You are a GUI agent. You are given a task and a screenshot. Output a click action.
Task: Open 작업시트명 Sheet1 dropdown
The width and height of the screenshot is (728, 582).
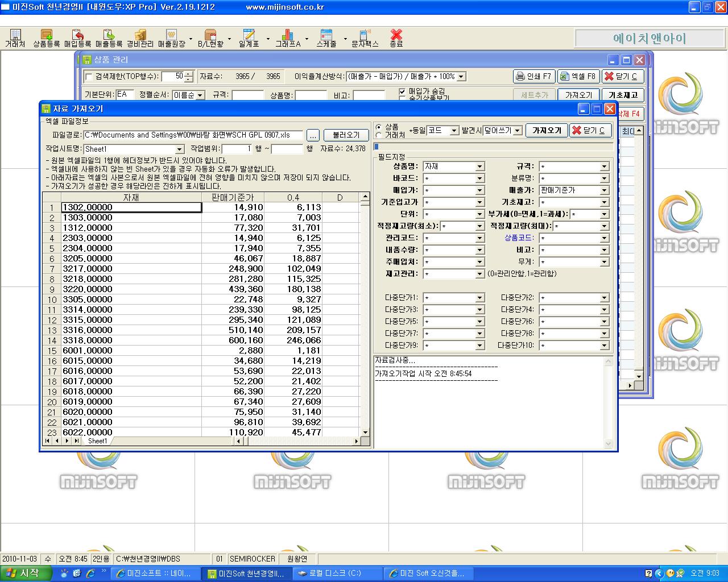pyautogui.click(x=180, y=149)
